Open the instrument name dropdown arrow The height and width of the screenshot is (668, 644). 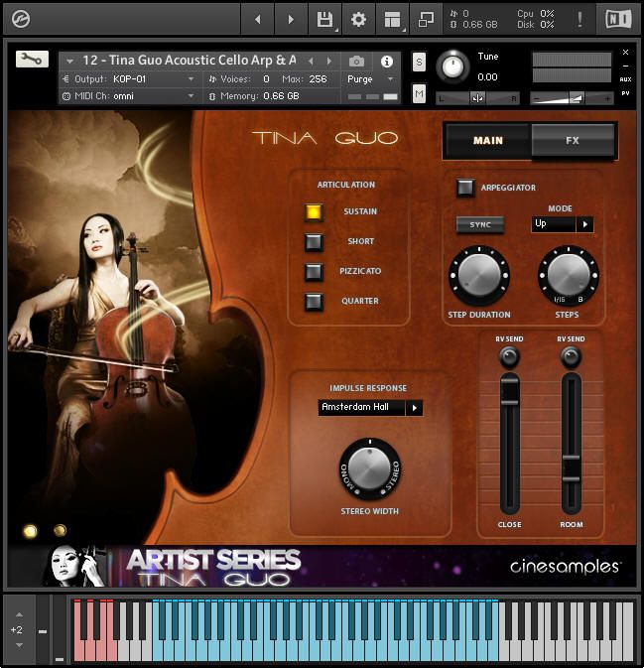point(69,62)
